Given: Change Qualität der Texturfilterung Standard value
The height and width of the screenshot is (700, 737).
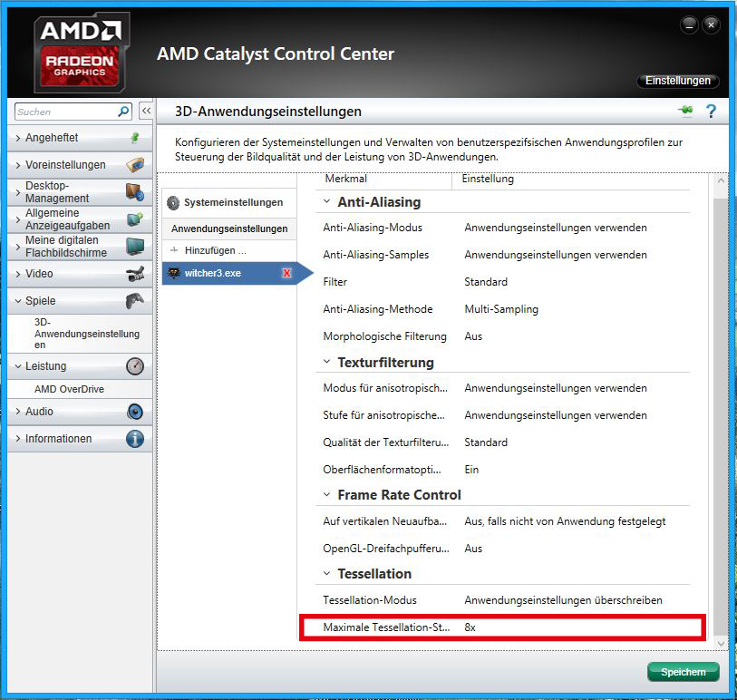Looking at the screenshot, I should pyautogui.click(x=486, y=442).
